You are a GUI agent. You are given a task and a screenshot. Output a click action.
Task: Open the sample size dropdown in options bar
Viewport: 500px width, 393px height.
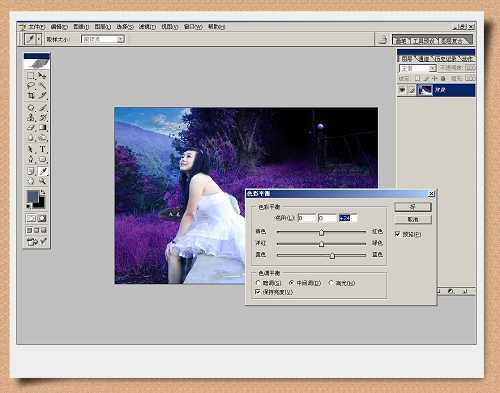pos(103,39)
